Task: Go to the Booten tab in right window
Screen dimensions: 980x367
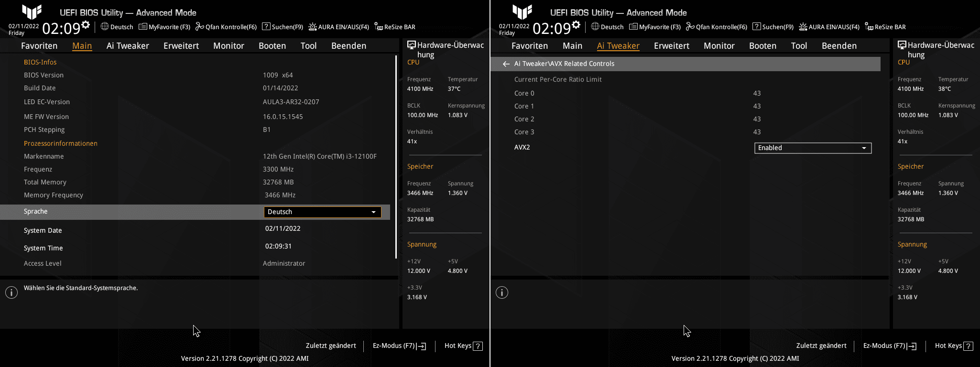Action: coord(763,46)
